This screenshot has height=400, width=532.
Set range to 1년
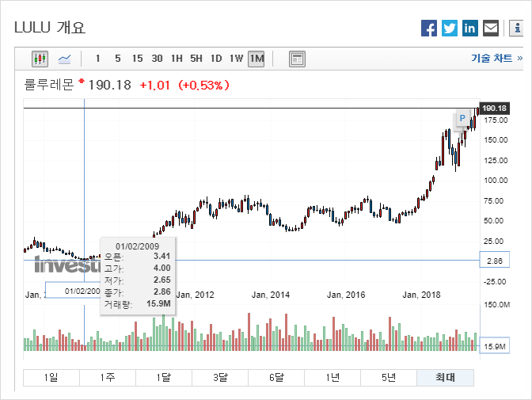[x=332, y=378]
